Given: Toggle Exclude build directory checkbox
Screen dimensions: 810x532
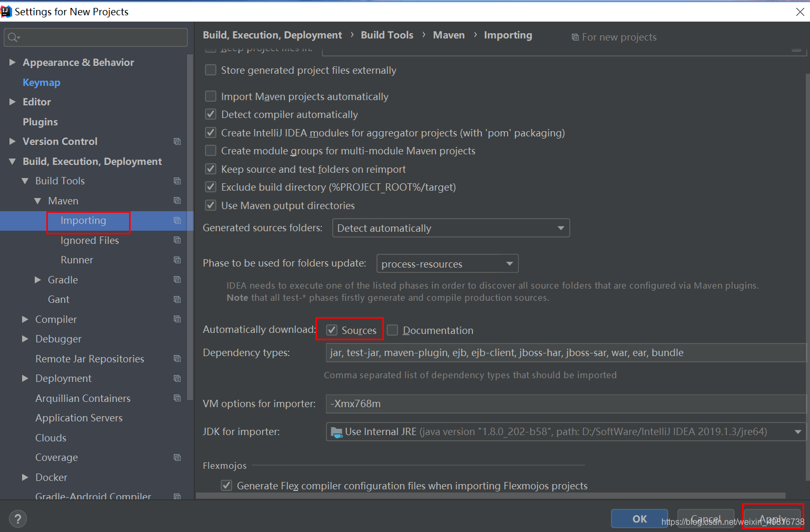Looking at the screenshot, I should [211, 187].
